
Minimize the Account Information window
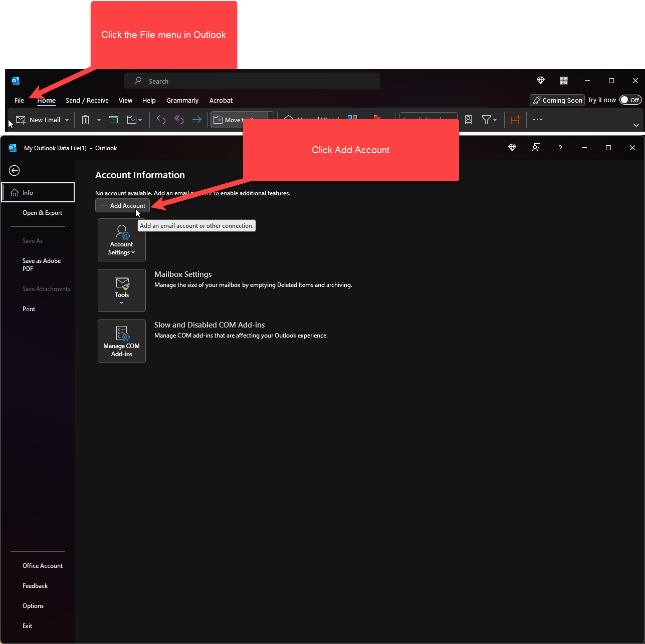pyautogui.click(x=584, y=148)
